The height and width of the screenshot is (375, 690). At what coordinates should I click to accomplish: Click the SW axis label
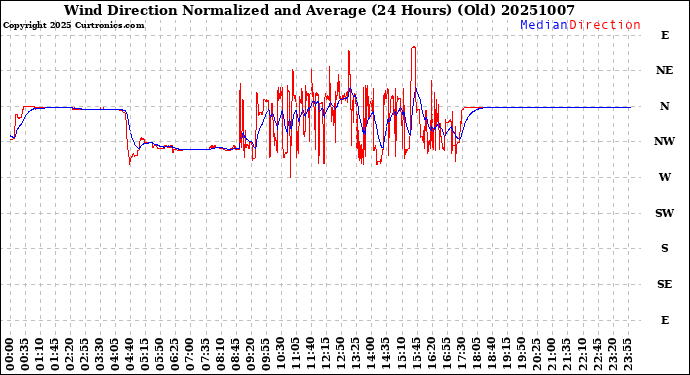click(664, 213)
